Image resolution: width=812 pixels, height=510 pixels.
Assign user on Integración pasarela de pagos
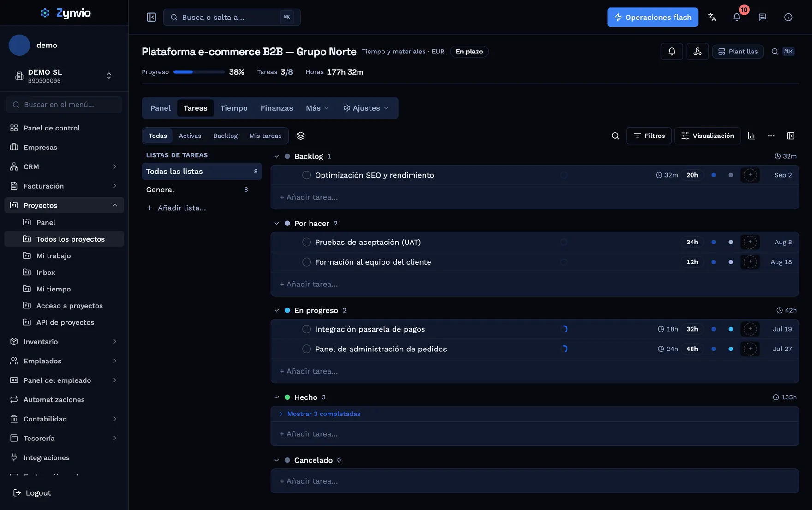click(750, 329)
